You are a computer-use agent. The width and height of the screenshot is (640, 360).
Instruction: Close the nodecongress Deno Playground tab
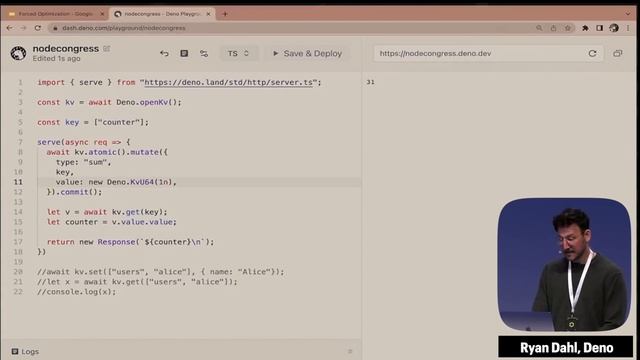(x=209, y=14)
